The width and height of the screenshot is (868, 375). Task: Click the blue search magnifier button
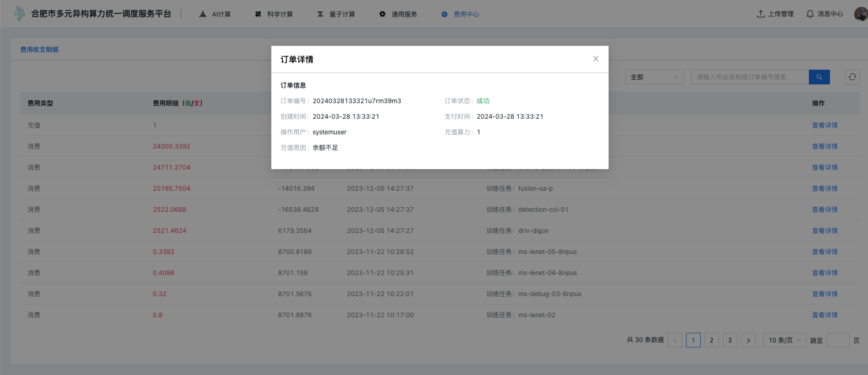(x=819, y=77)
